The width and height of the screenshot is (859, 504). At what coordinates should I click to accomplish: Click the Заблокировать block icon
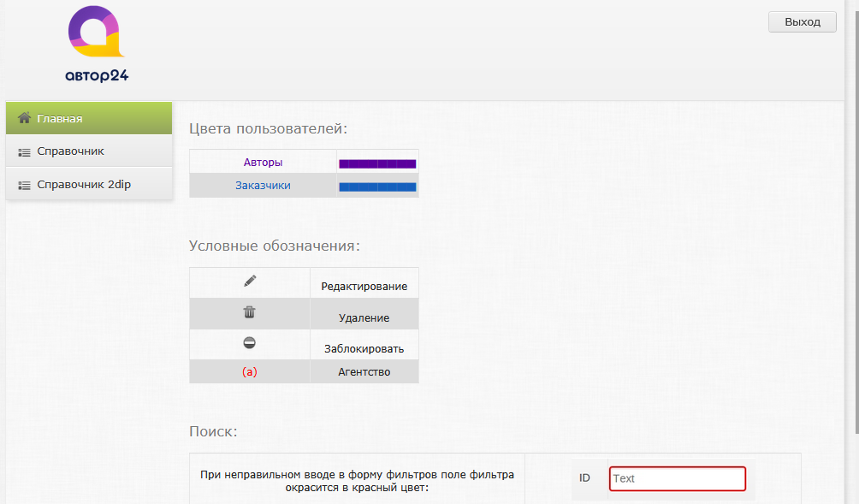click(x=248, y=341)
